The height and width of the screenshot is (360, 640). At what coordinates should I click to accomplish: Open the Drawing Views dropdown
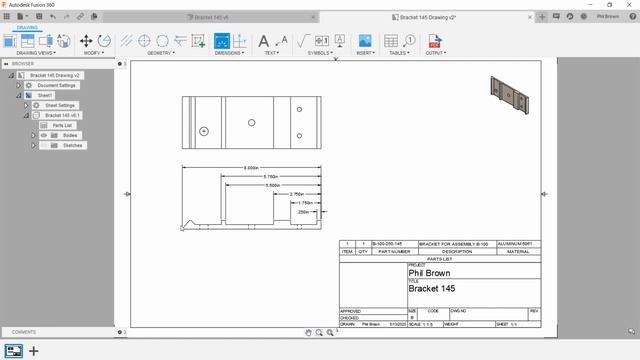(36, 53)
